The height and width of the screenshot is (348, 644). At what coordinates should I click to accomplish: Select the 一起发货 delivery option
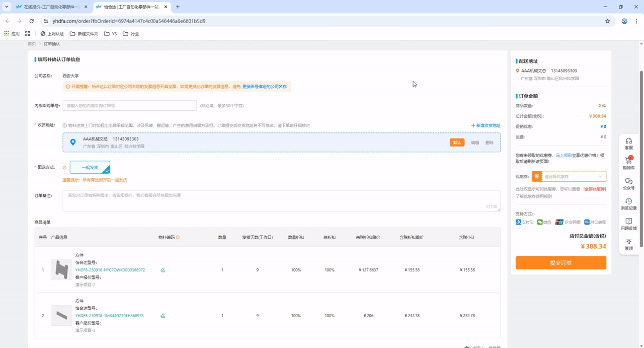click(90, 167)
